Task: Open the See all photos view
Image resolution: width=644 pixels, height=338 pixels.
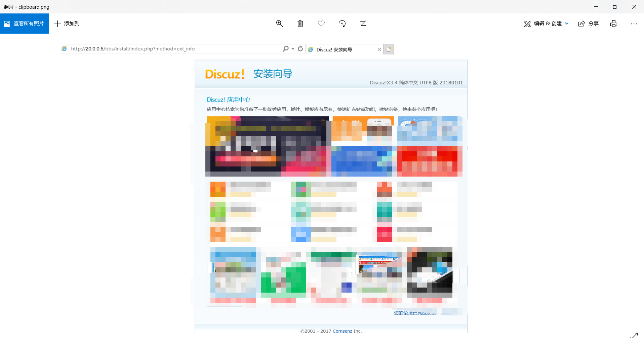Action: tap(24, 24)
